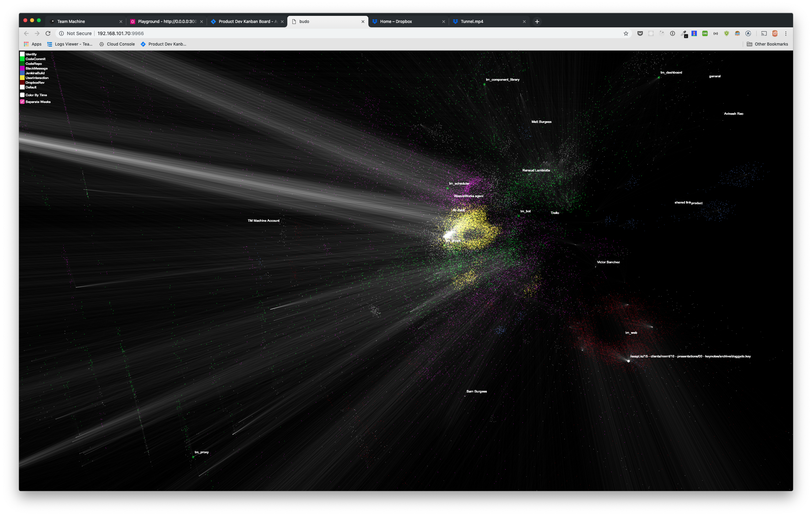The width and height of the screenshot is (812, 516).
Task: Click the greyed concentric-circles extension icon
Action: (661, 33)
